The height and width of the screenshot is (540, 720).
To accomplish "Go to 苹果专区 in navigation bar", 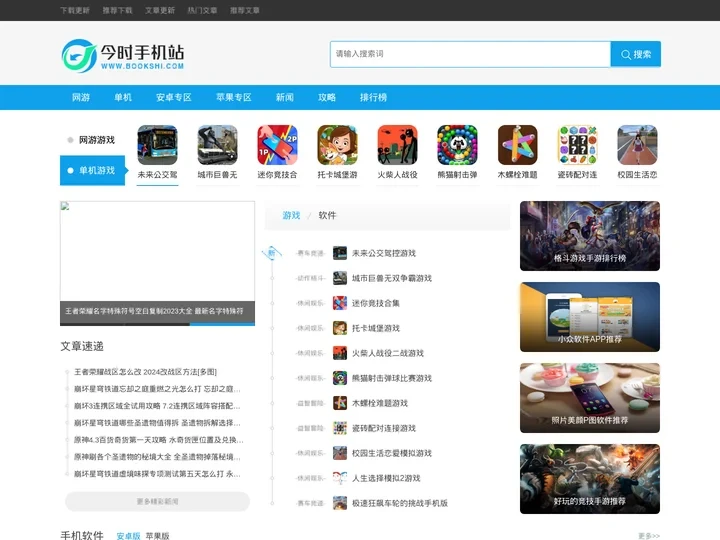I will click(234, 97).
